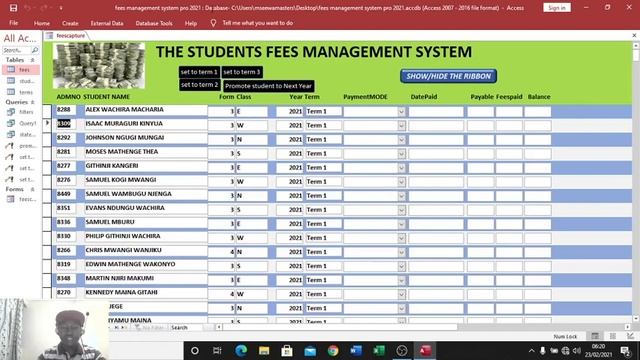Click the set to term 3 button
This screenshot has height=360, width=640.
pyautogui.click(x=242, y=72)
